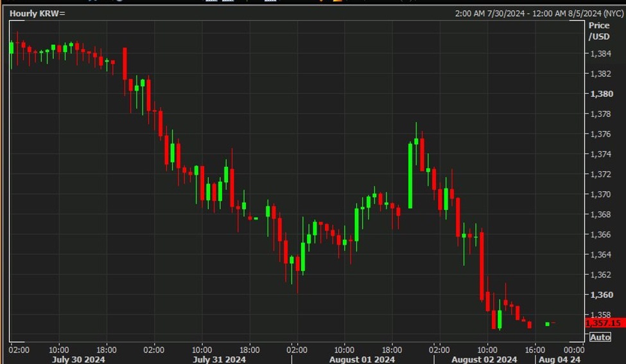Click the 18:00 time label above August 01 2024
The image size is (626, 364).
coord(392,350)
